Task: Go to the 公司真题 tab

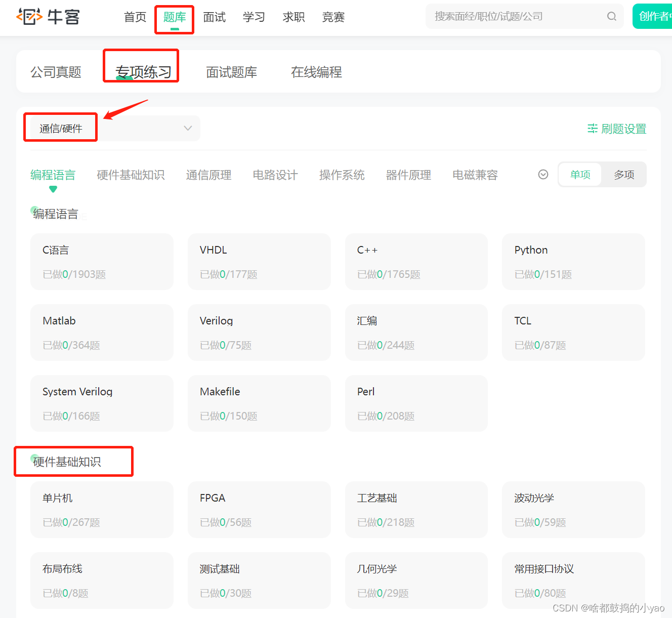Action: (56, 72)
